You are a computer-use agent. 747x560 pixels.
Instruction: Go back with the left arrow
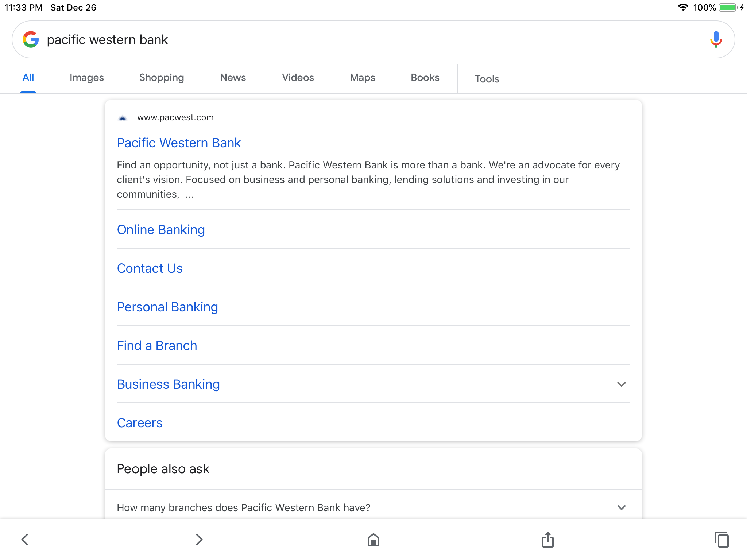click(x=25, y=540)
